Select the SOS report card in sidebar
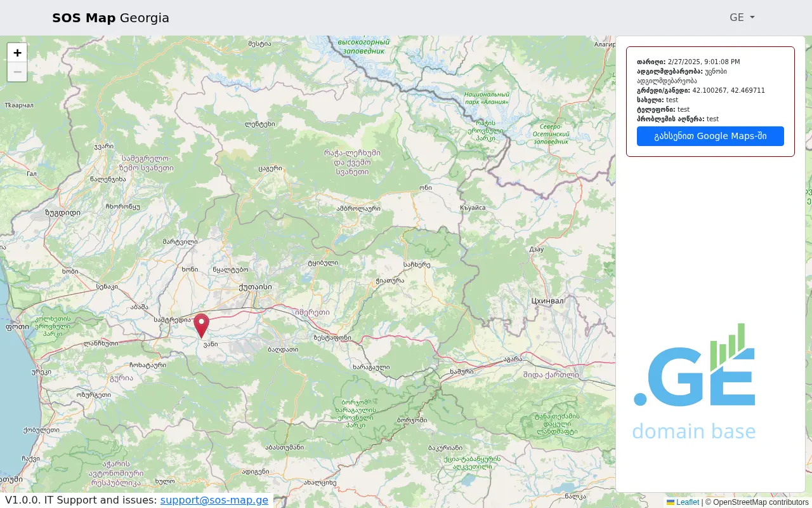 (710, 102)
